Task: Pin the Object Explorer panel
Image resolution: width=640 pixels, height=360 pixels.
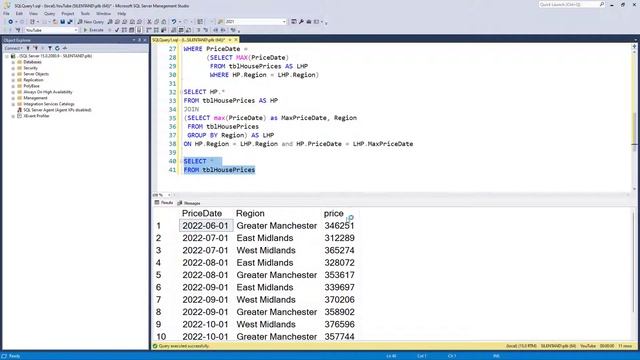Action: coord(139,40)
